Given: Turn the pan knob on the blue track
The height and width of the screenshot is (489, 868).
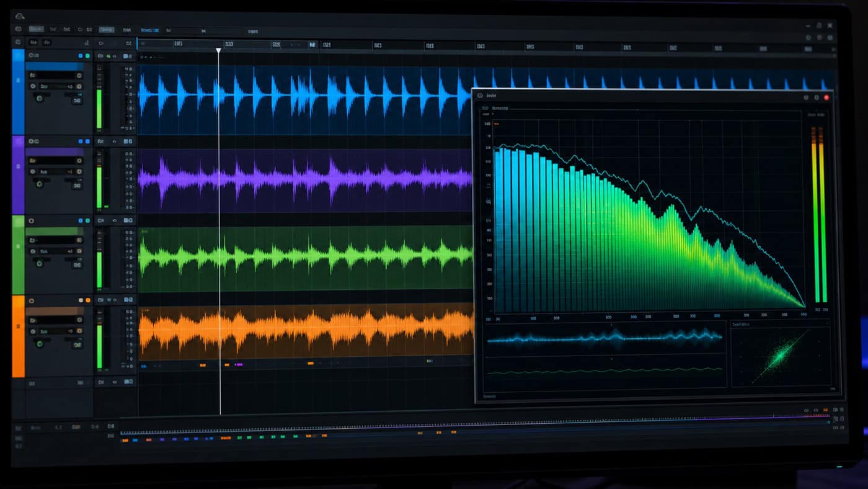Looking at the screenshot, I should [40, 97].
